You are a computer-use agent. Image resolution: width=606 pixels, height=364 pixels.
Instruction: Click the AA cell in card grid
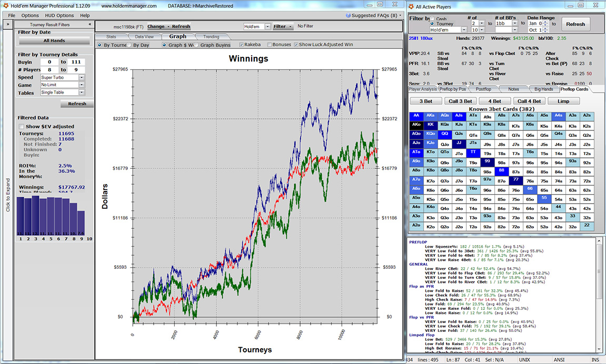tap(416, 115)
